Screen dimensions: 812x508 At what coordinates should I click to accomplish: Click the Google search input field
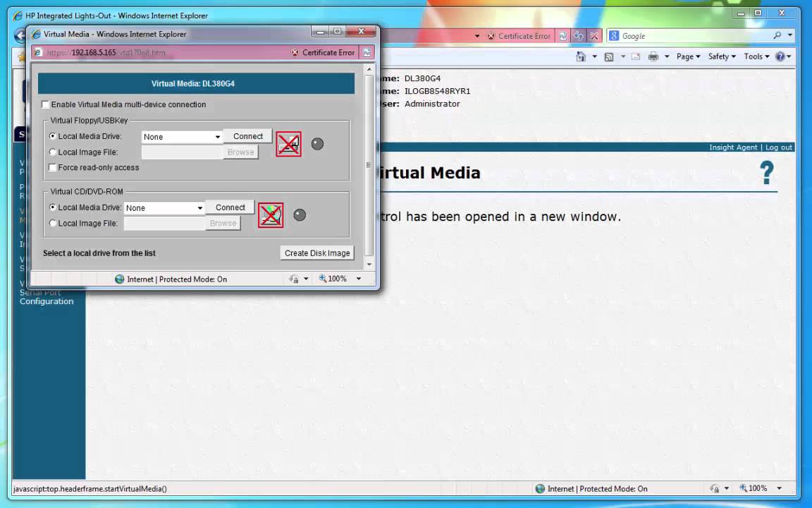tap(694, 36)
